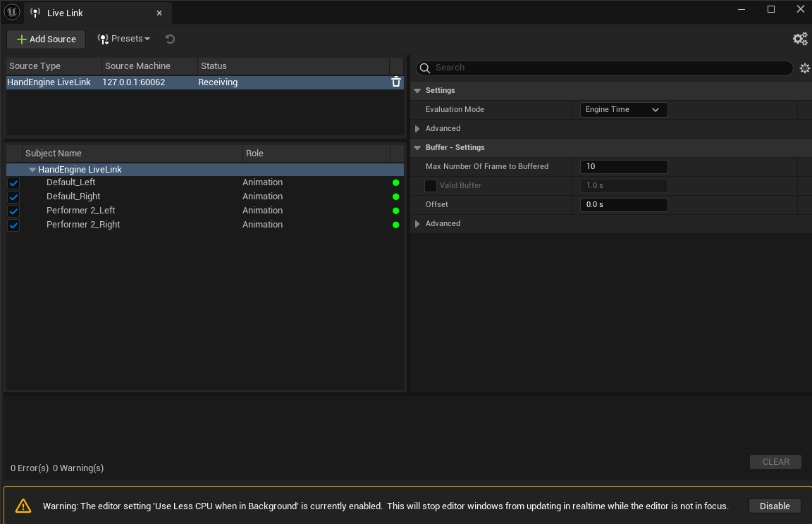Click the green status dot for Default_Left
This screenshot has height=524, width=812.
[x=395, y=182]
